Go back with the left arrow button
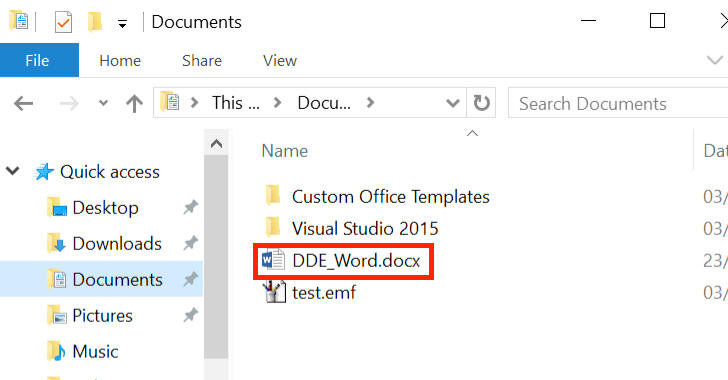 coord(23,103)
